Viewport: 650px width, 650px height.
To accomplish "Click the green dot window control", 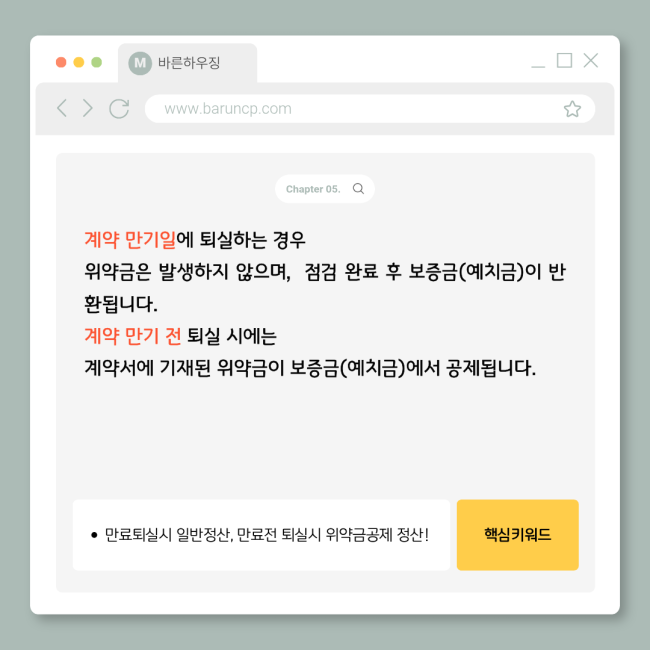I will point(97,62).
